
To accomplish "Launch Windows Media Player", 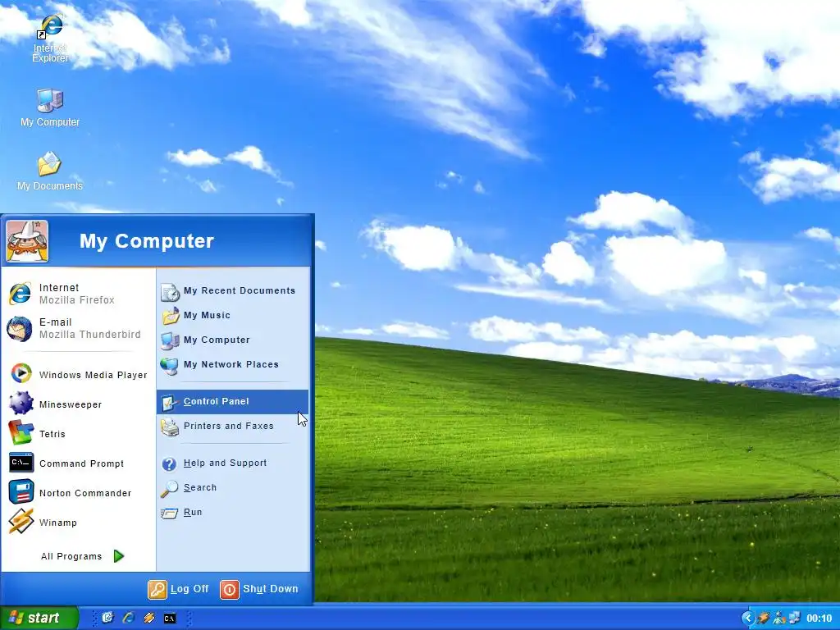I will point(78,374).
